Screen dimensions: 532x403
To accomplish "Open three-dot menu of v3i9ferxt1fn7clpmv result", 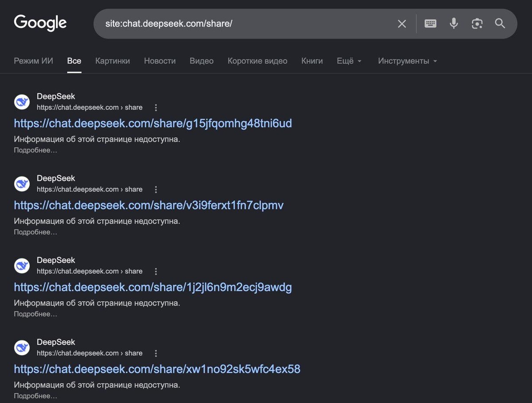I will [x=156, y=190].
